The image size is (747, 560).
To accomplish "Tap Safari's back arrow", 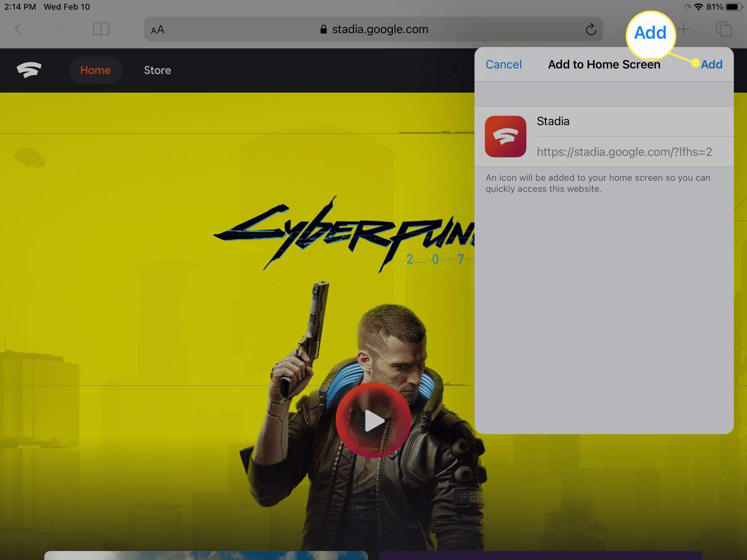I will [19, 29].
